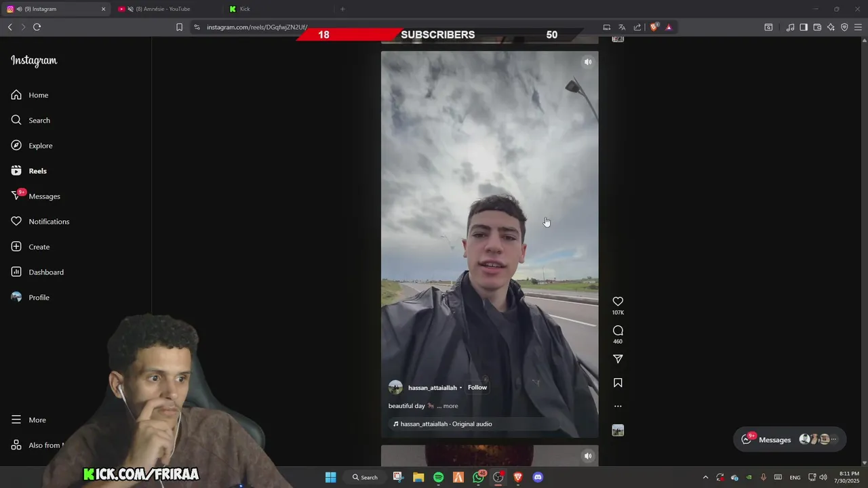Show hidden system tray icons
The width and height of the screenshot is (868, 488).
coord(705,477)
